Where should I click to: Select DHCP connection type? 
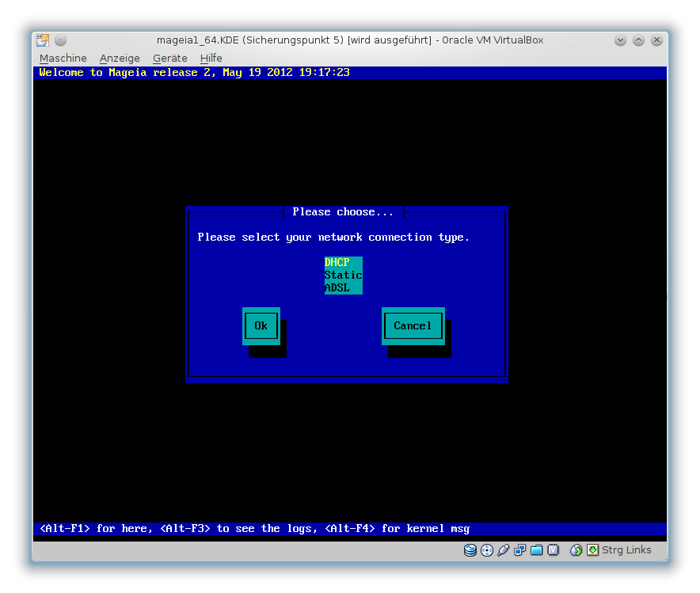click(x=337, y=262)
